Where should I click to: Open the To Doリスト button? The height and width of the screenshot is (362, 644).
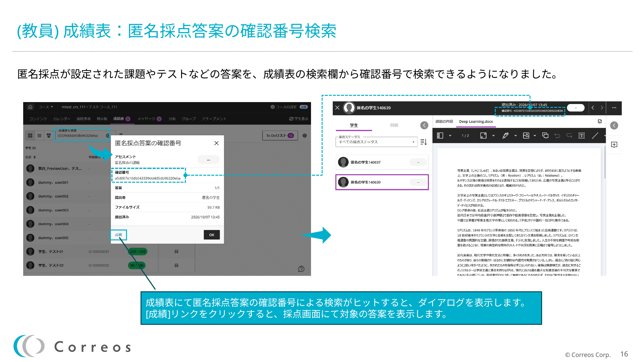click(x=280, y=135)
